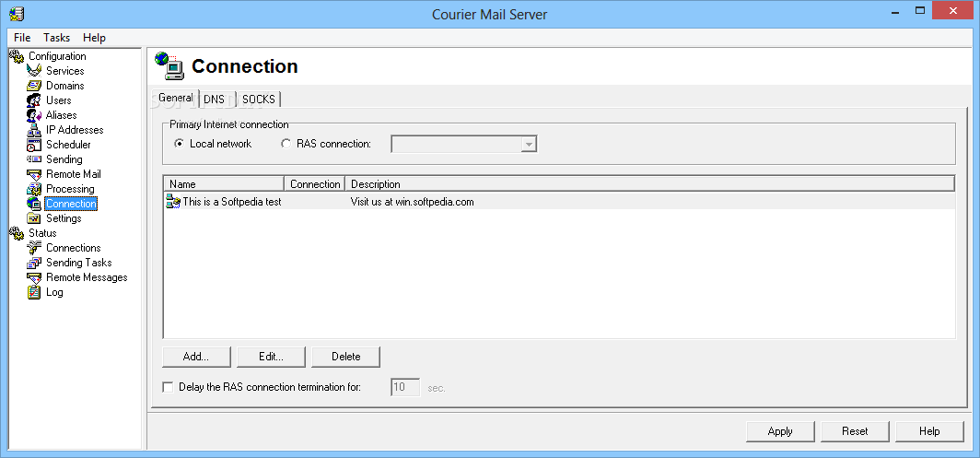Sort by the Name column header

pyautogui.click(x=224, y=184)
